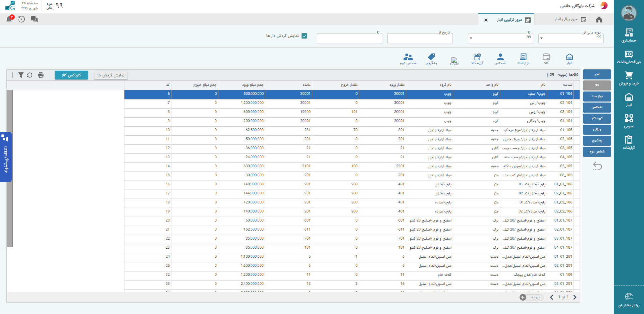Select the نوع سند side filter button
This screenshot has width=644, height=314.
[x=597, y=97]
